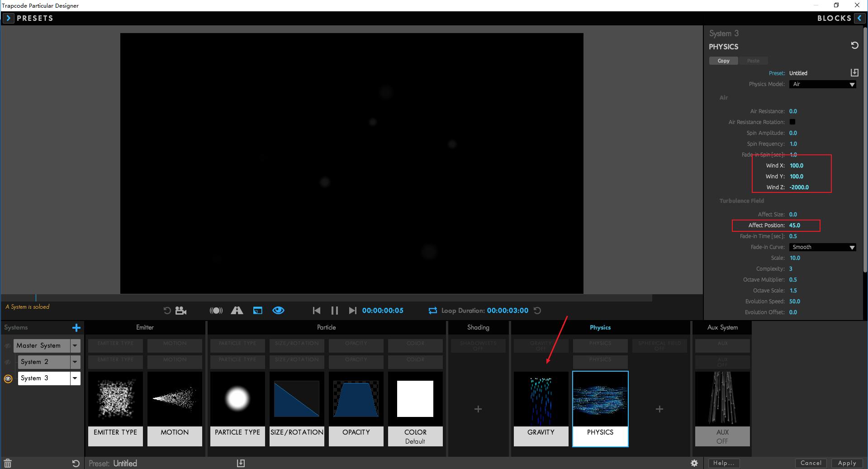Click the timeline playhead marker
868x469 pixels.
pos(36,297)
